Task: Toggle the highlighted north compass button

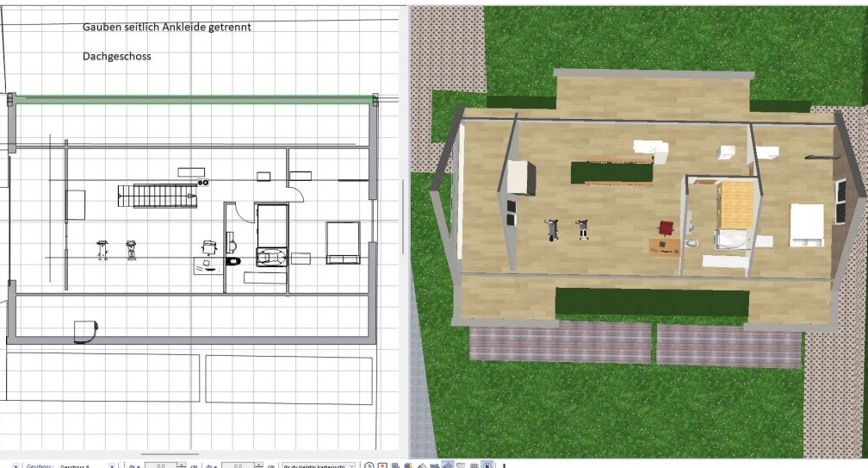Action: (x=487, y=465)
